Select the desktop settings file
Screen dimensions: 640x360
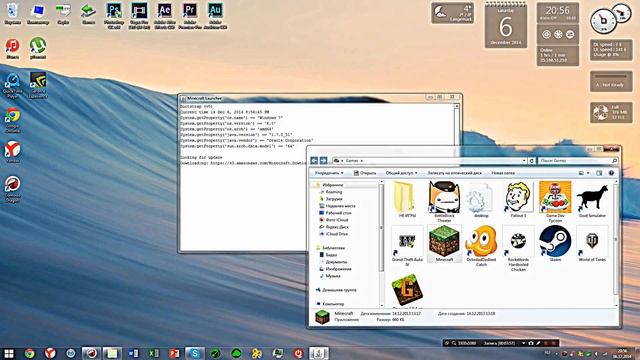[481, 200]
